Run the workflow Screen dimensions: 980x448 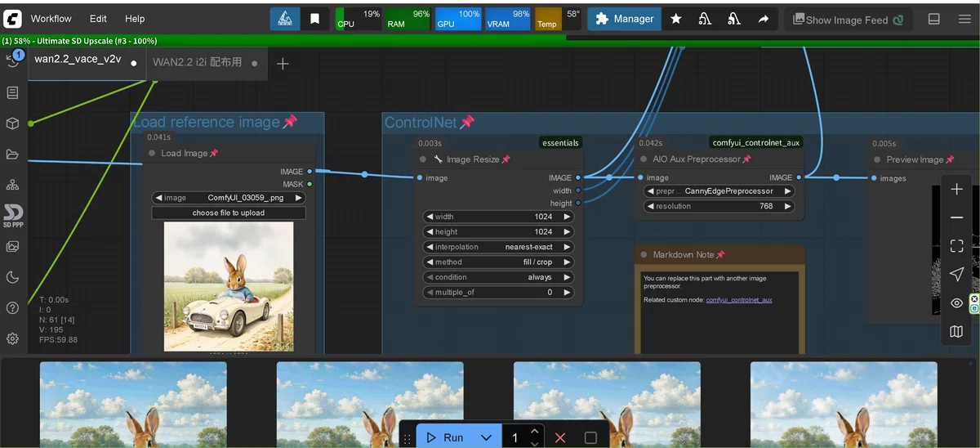click(445, 437)
